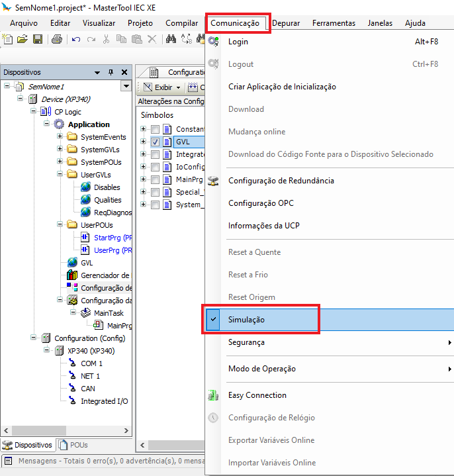This screenshot has height=476, width=454.
Task: Click the Find binoculars icon
Action: click(x=171, y=39)
